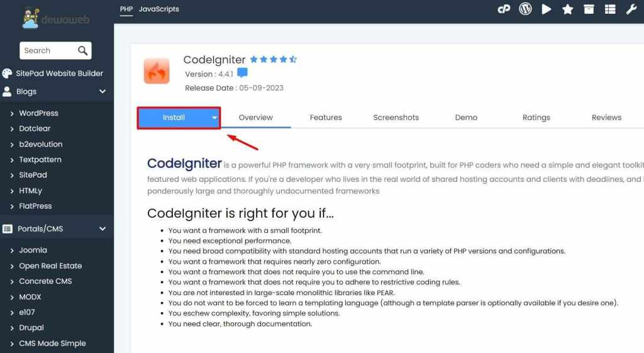This screenshot has height=353, width=644.
Task: Open the archive box icon for installations
Action: click(x=589, y=9)
